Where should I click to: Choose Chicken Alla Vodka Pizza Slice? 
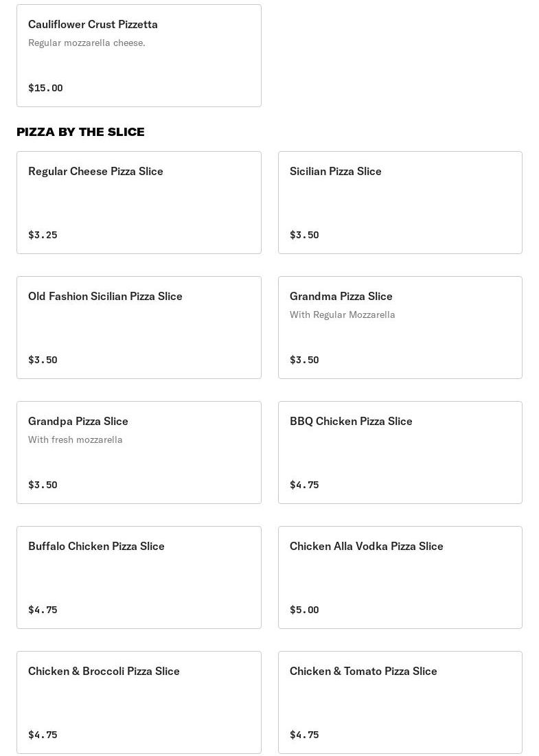400,577
